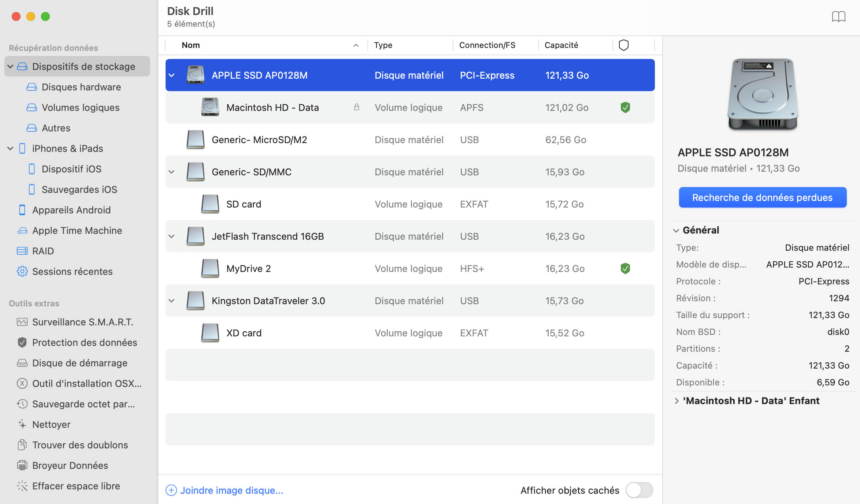The height and width of the screenshot is (504, 860).
Task: Collapse the APPLE SSD AP0128M row
Action: pos(172,74)
